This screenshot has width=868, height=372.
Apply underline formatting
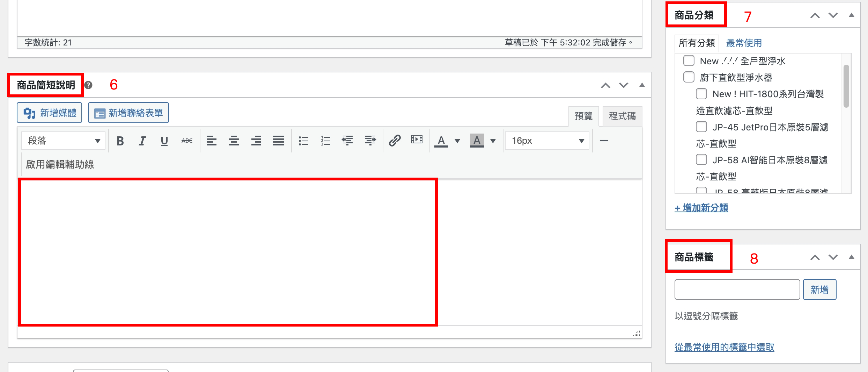pos(164,141)
